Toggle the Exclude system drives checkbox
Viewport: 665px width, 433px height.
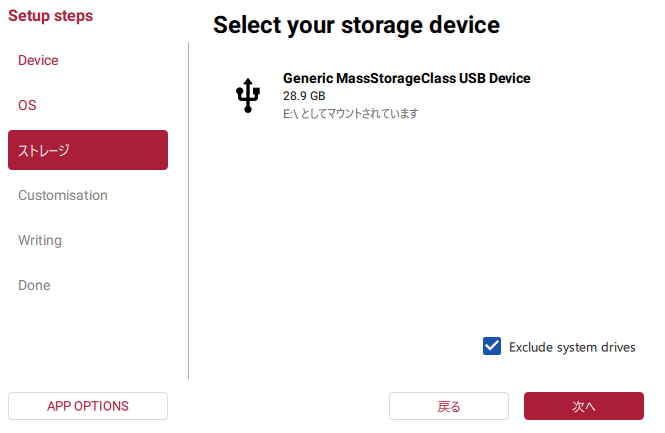point(492,346)
